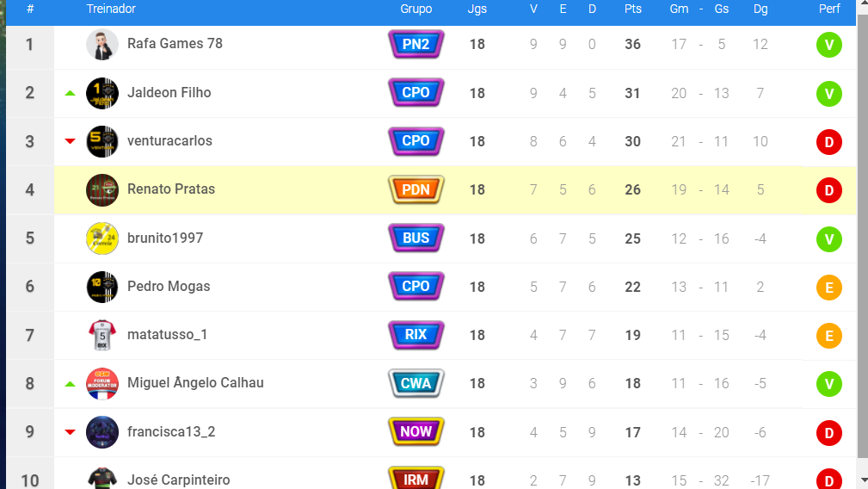Image resolution: width=868 pixels, height=489 pixels.
Task: Open the orange PDN group badge
Action: 416,190
